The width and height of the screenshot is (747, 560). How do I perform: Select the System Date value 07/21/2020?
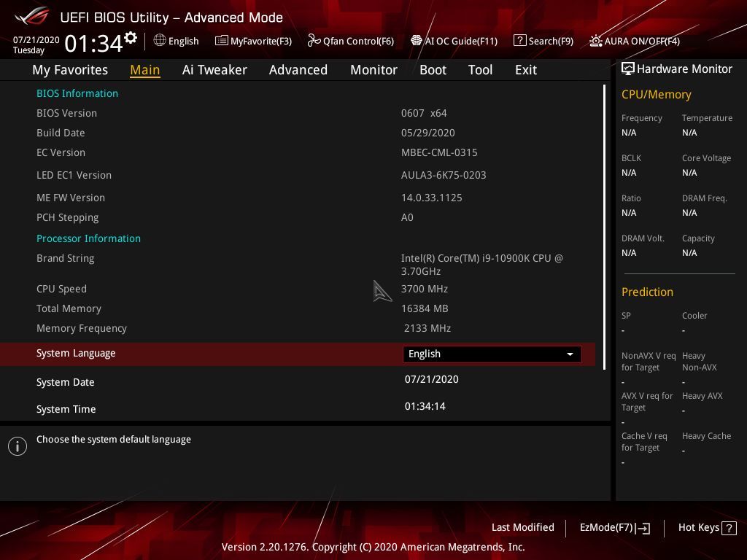pos(432,379)
